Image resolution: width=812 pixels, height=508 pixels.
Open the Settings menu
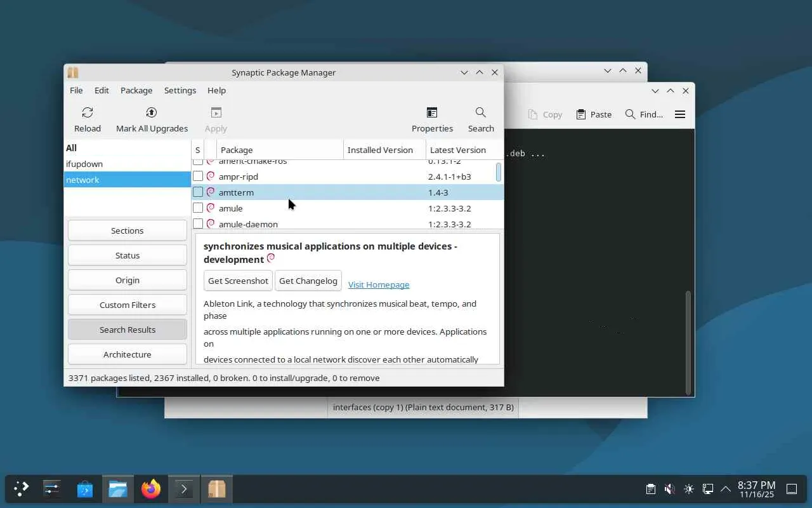pos(180,90)
